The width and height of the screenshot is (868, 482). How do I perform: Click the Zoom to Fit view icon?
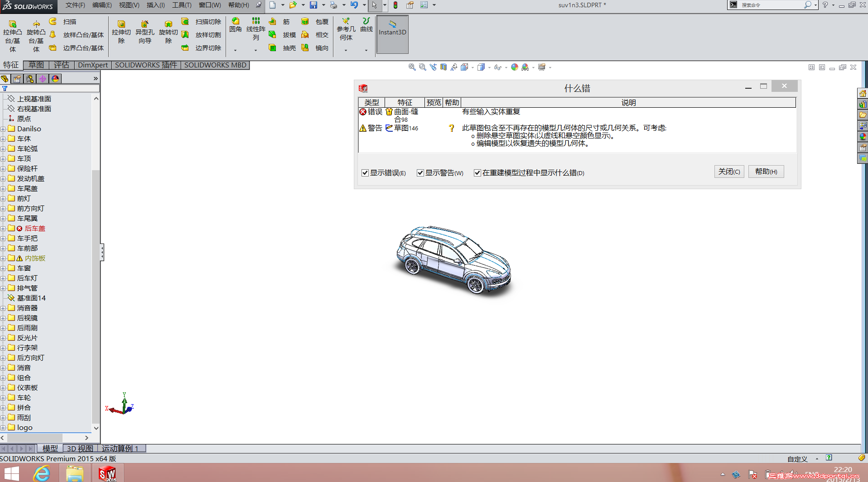[412, 67]
